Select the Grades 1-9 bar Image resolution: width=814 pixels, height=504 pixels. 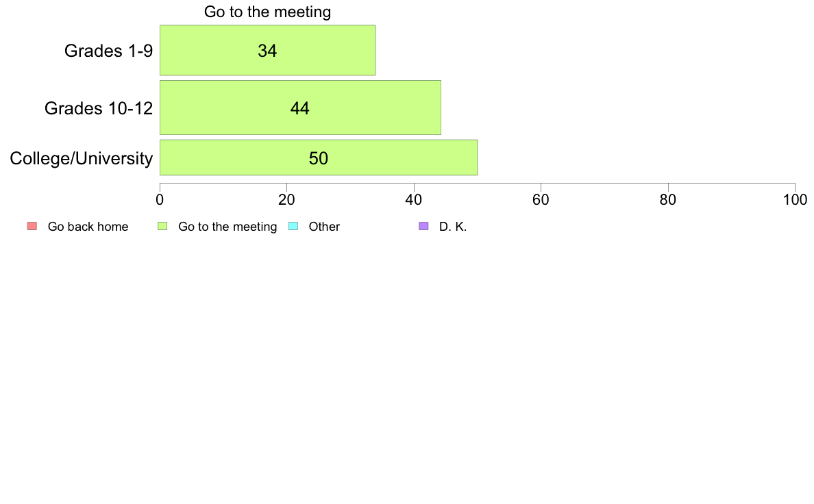click(267, 51)
